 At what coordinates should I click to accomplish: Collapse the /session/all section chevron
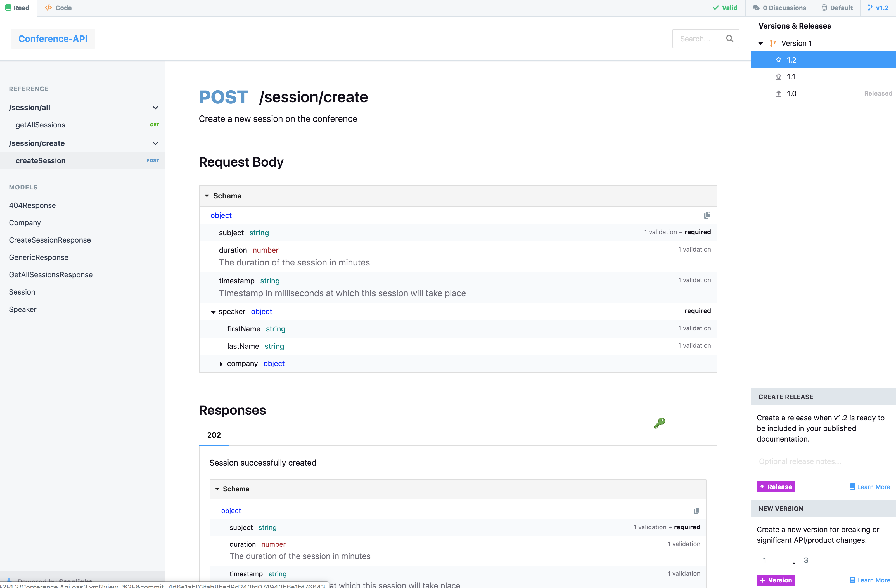tap(155, 108)
